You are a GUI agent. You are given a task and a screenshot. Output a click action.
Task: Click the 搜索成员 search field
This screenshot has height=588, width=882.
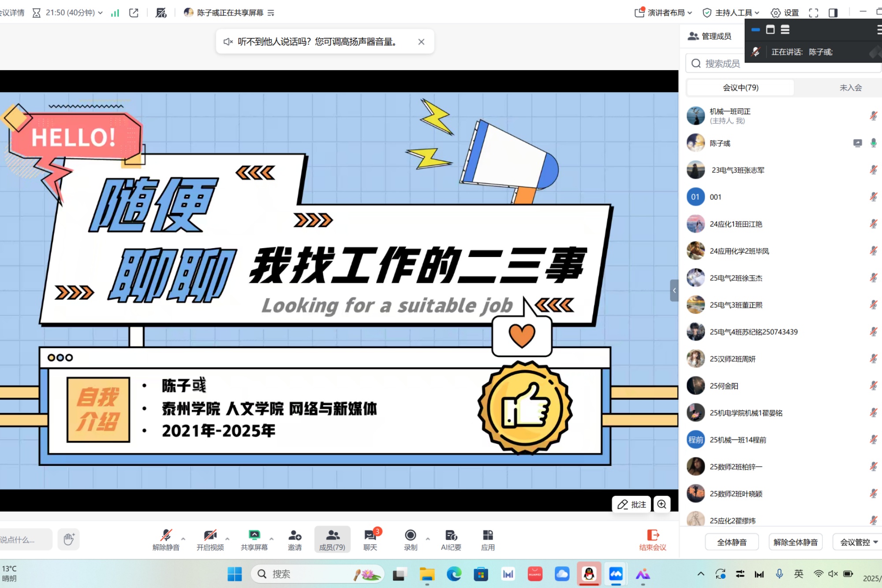(723, 63)
